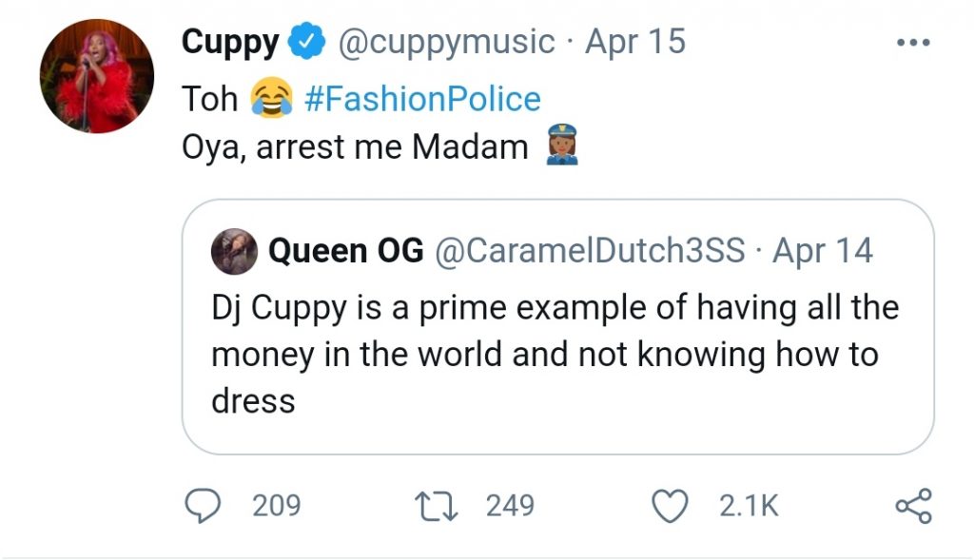Click the "Oya, arrest me Madam" tweet text
974x560 pixels.
(355, 148)
